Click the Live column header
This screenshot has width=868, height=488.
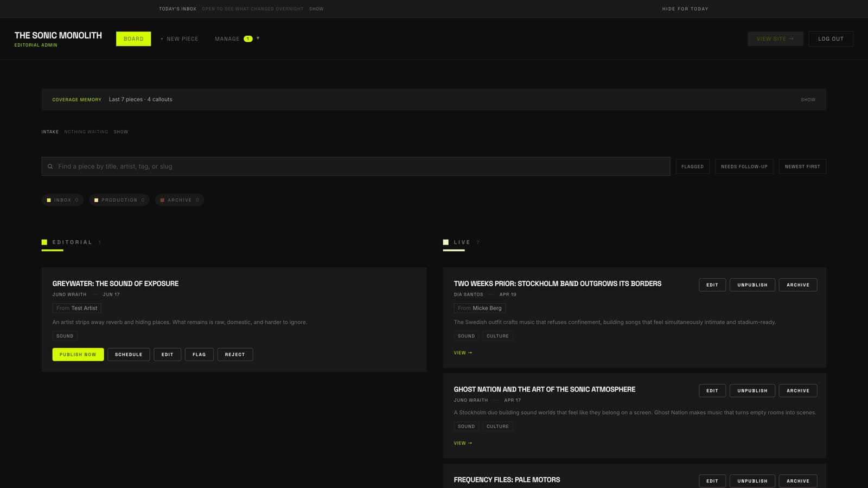click(x=462, y=242)
